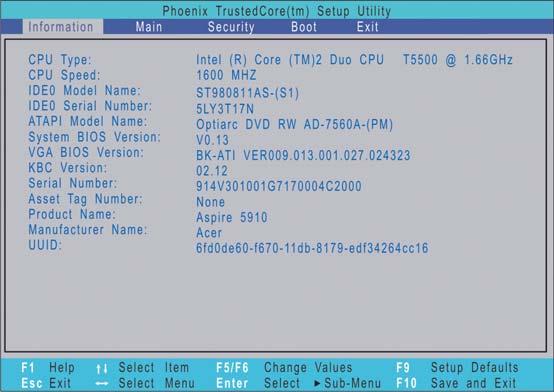Click the ATAPI Model Name label
This screenshot has height=392, width=554.
[88, 121]
